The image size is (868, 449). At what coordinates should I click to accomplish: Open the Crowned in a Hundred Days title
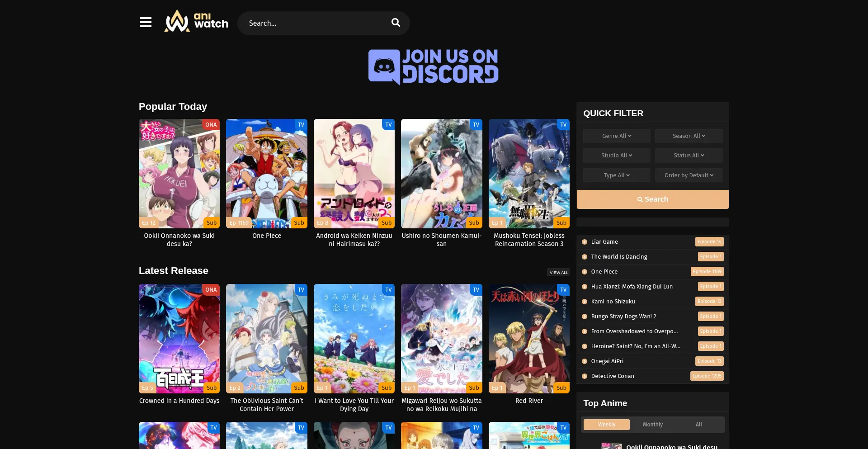click(x=179, y=401)
